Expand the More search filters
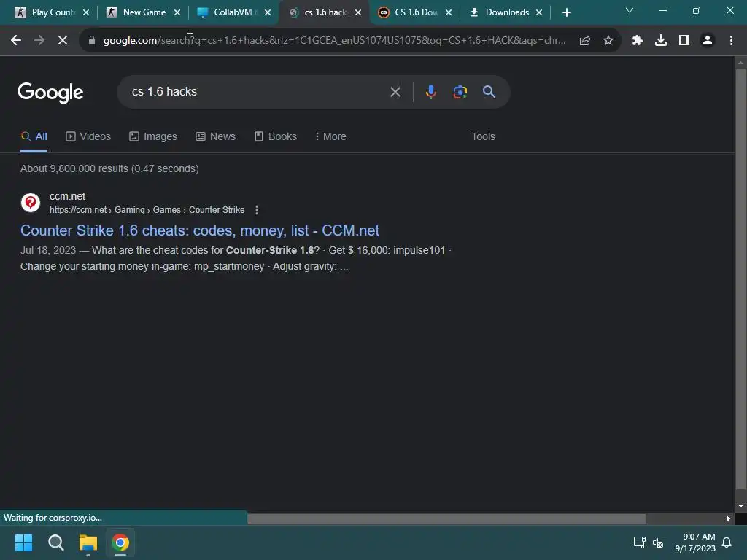The width and height of the screenshot is (747, 560). tap(330, 136)
